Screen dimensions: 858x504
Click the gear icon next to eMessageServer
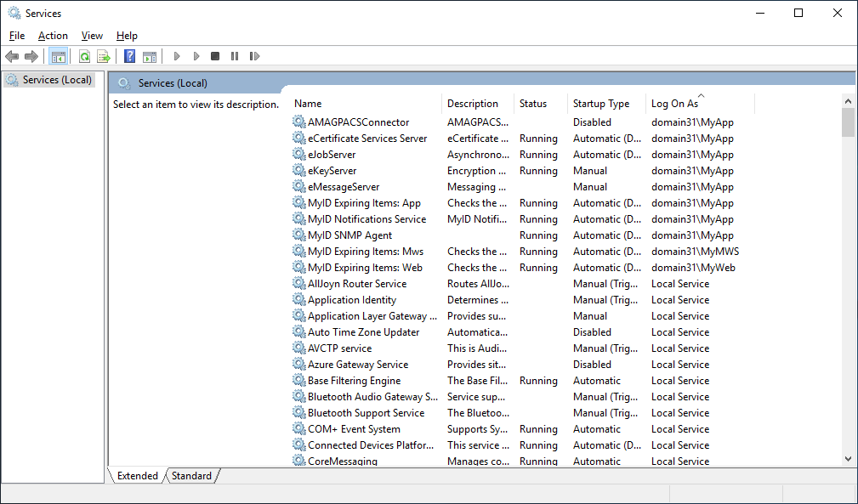298,186
